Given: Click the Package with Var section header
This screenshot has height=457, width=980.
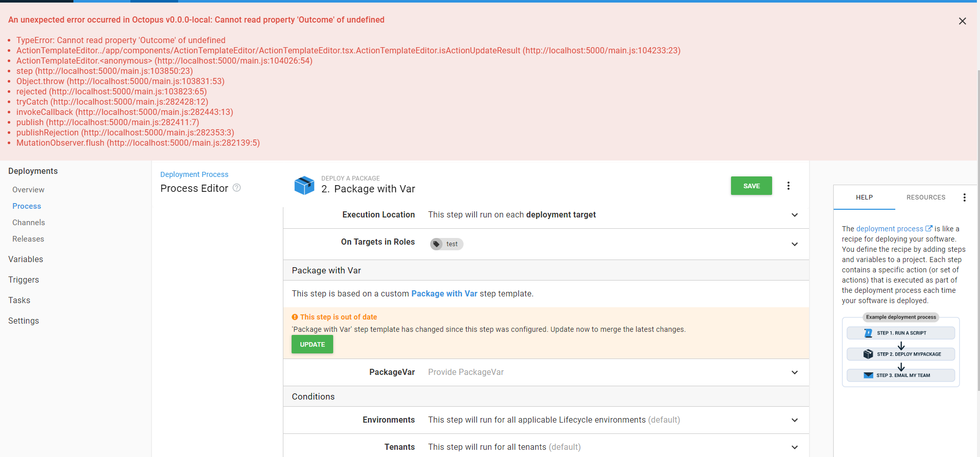Looking at the screenshot, I should tap(546, 270).
